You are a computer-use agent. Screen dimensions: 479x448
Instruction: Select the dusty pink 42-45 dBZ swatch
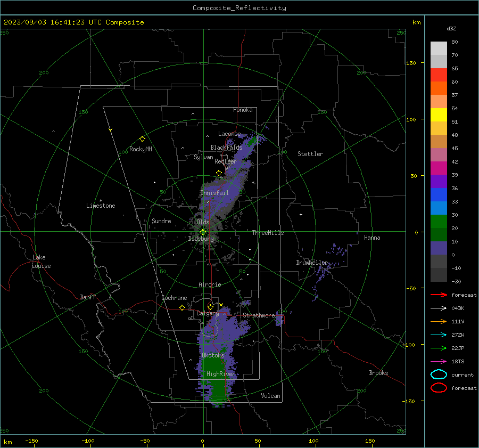point(439,154)
